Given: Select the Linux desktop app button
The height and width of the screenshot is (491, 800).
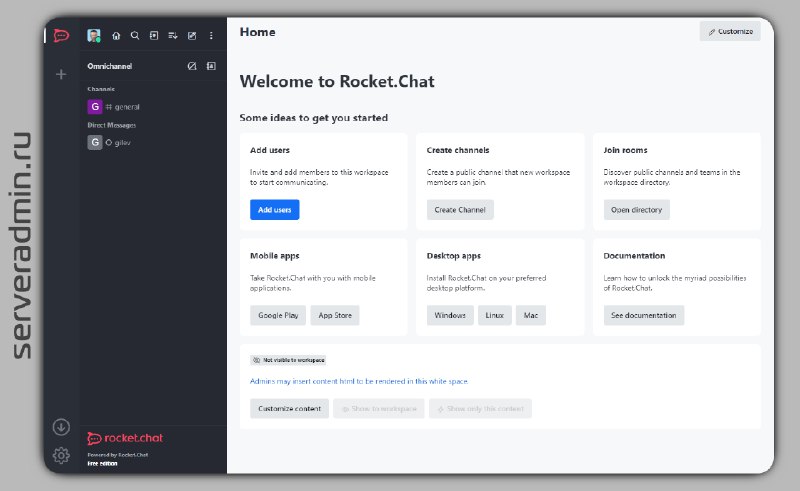Looking at the screenshot, I should click(494, 315).
